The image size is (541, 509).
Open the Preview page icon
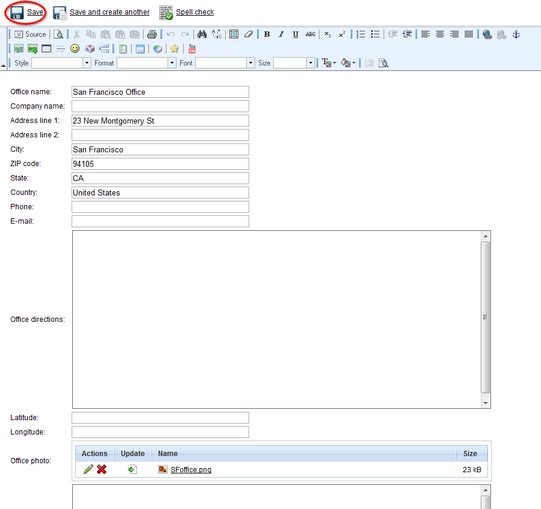tap(58, 34)
